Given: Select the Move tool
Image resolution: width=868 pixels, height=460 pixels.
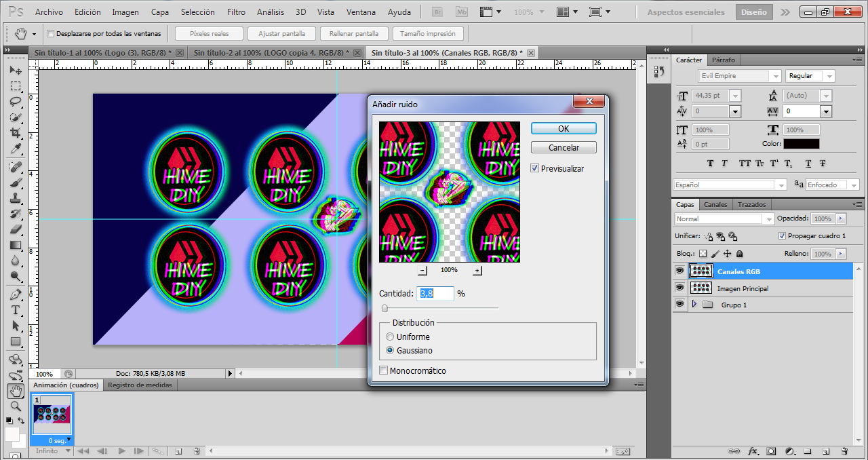Looking at the screenshot, I should (x=16, y=71).
